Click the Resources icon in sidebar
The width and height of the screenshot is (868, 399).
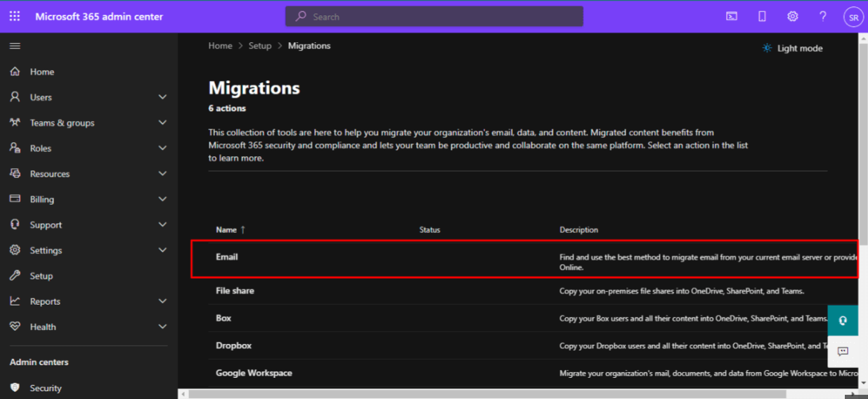[15, 173]
